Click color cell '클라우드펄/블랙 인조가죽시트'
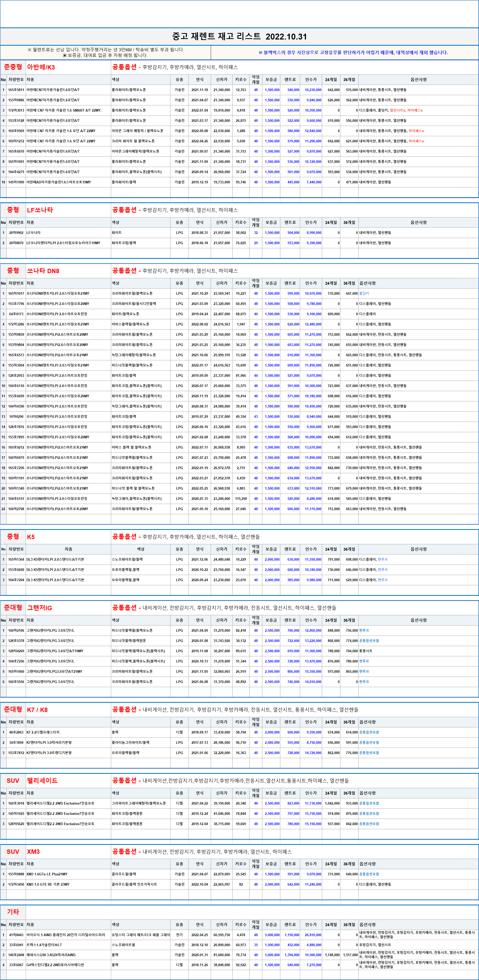Viewport: 479px width, 980px height. [135, 885]
